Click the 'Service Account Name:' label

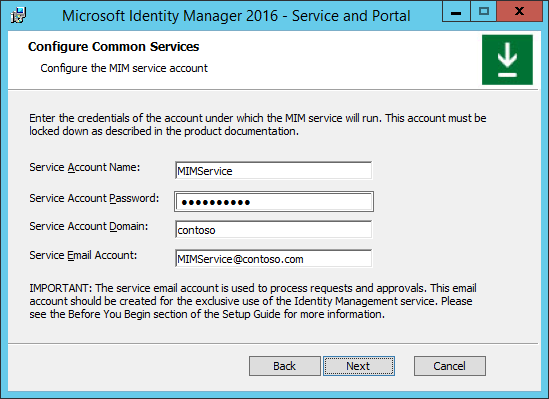[x=84, y=167]
